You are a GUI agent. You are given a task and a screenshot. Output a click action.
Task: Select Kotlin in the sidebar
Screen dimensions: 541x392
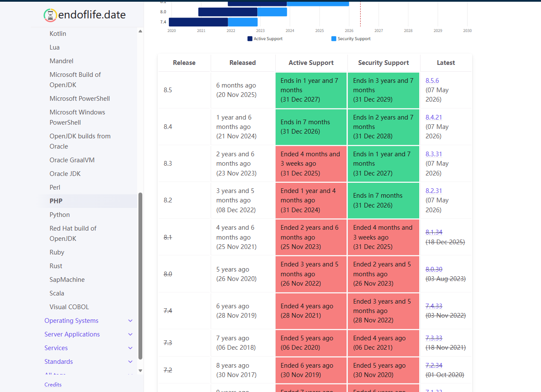pos(58,34)
